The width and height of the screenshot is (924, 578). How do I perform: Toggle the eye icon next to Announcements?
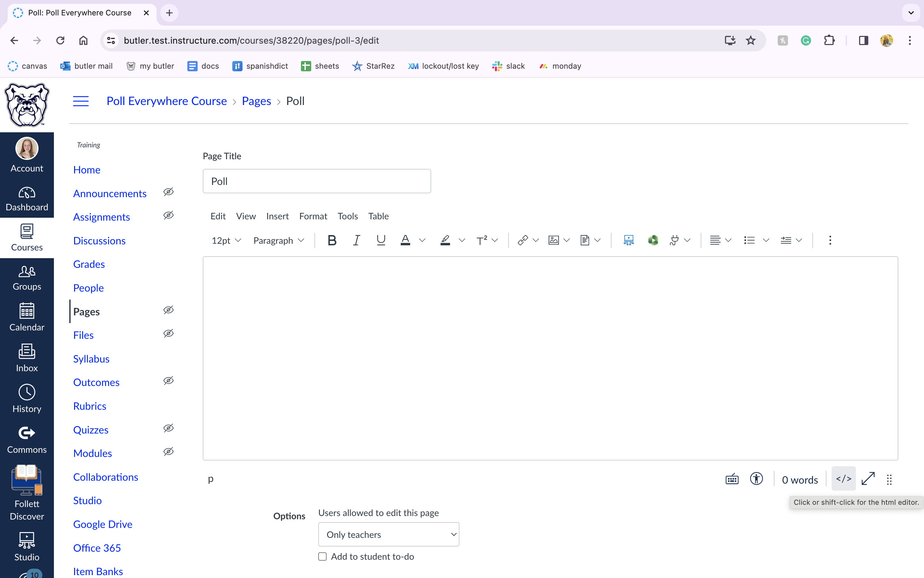pos(168,192)
